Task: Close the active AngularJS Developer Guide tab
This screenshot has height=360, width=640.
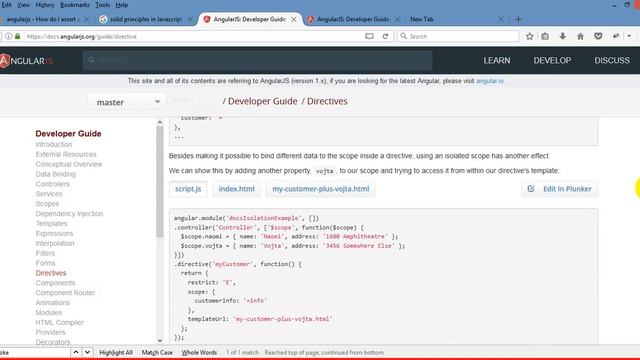Action: (294, 19)
